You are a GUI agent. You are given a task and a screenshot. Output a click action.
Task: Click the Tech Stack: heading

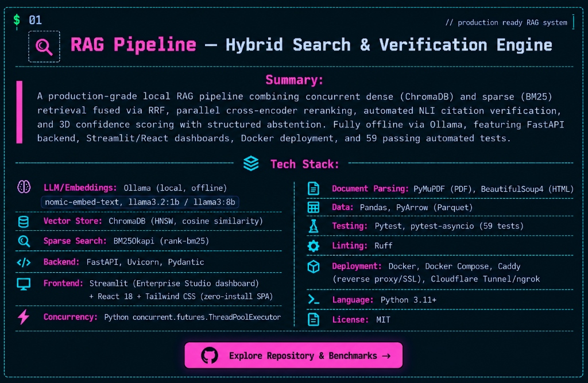(x=305, y=164)
